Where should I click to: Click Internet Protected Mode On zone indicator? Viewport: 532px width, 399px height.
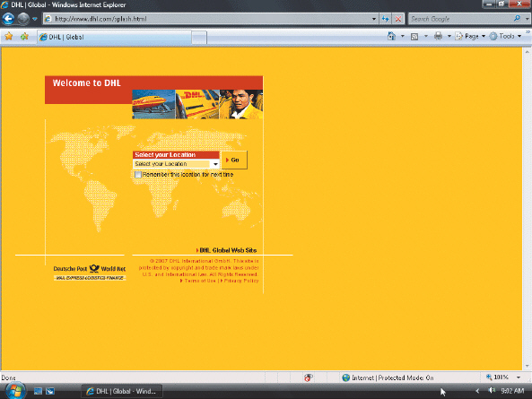[x=388, y=377]
